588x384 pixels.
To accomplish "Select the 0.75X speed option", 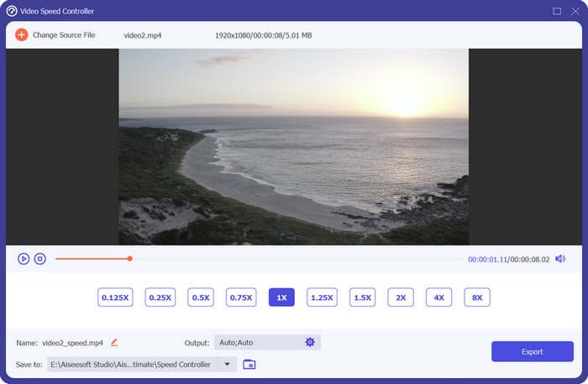I will pos(241,297).
